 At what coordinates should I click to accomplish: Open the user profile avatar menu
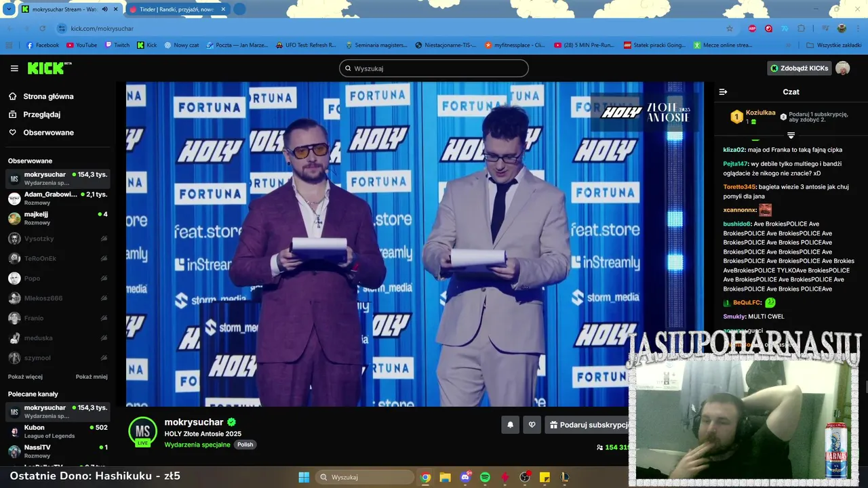tap(842, 68)
